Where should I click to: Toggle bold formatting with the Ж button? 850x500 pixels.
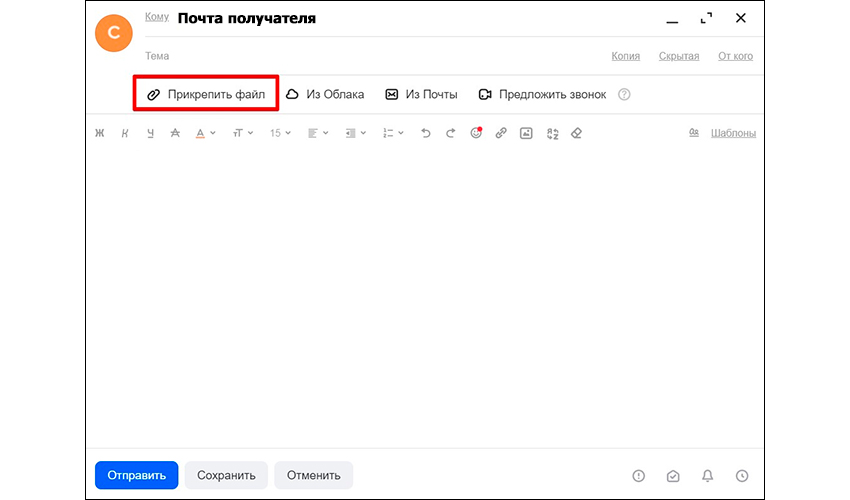click(x=100, y=133)
